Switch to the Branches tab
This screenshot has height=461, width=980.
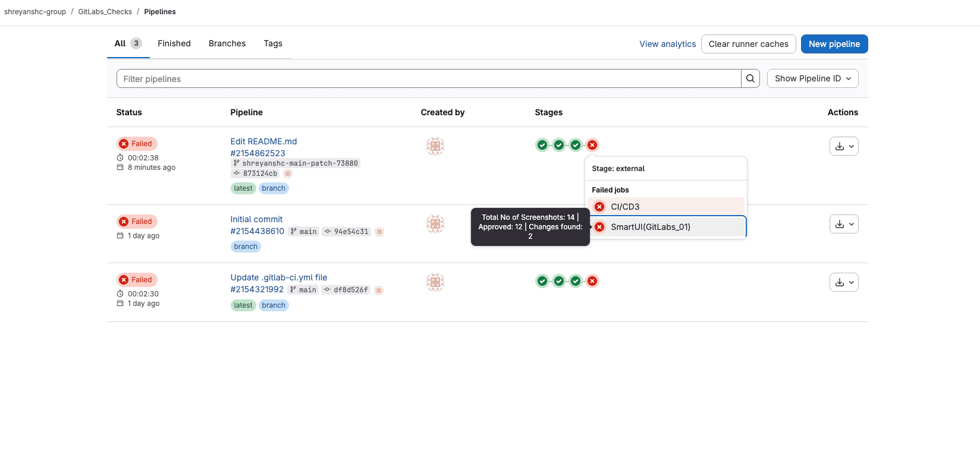tap(227, 43)
